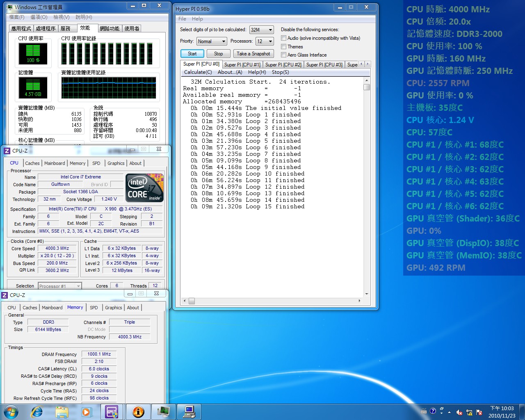This screenshot has width=525, height=420.
Task: Click the lower CPU-Z window title icon
Action: tap(5, 295)
